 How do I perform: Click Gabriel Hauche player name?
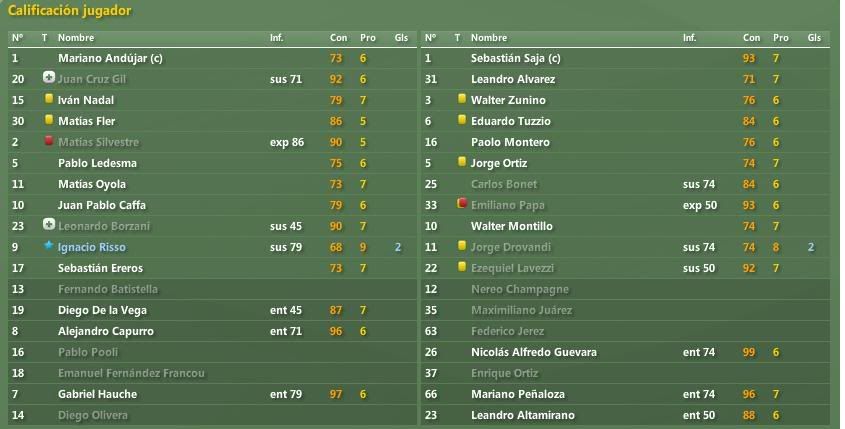[x=98, y=395]
